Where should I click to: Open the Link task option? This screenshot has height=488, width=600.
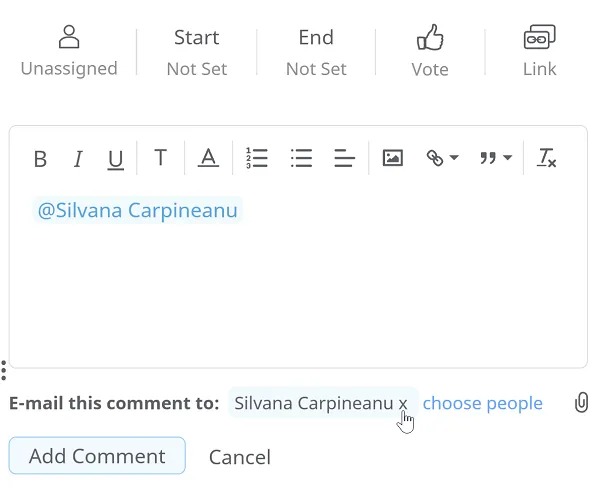[x=540, y=52]
